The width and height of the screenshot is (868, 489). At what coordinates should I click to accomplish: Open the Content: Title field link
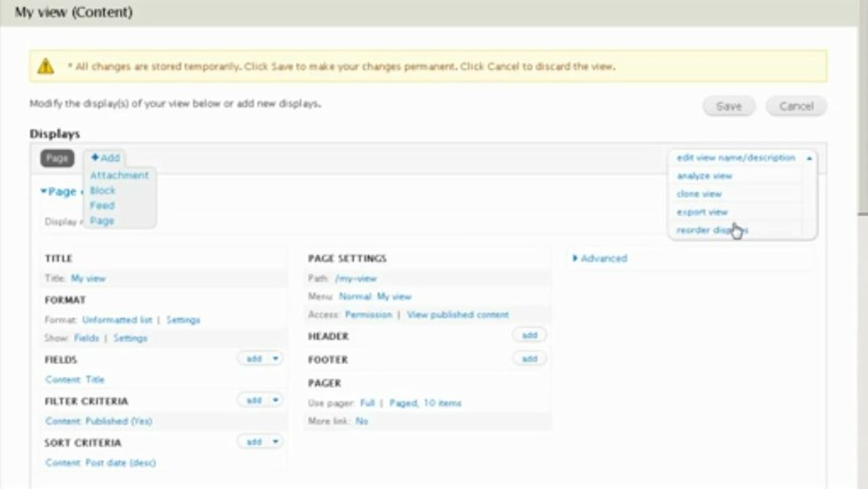tap(75, 380)
